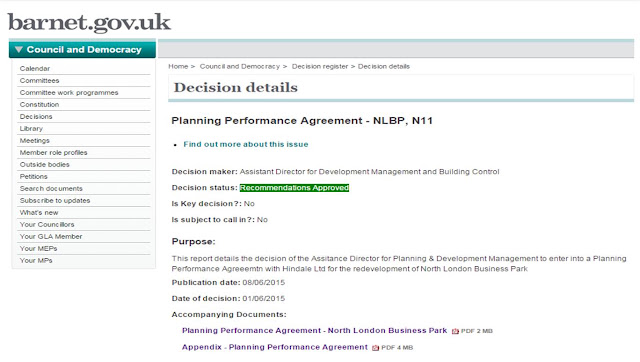Open Planning Performance Agreement - North London Business Park document
The width and height of the screenshot is (640, 362).
pos(315,331)
